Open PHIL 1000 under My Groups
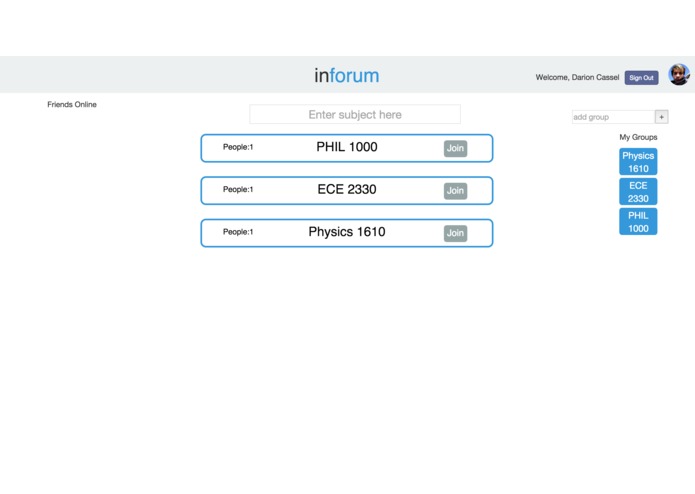 click(x=638, y=222)
